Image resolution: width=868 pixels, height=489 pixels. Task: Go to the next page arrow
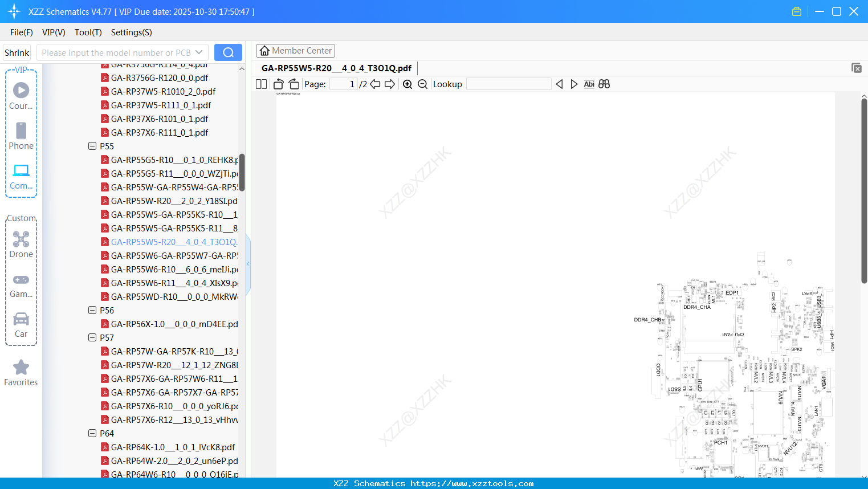tap(390, 84)
